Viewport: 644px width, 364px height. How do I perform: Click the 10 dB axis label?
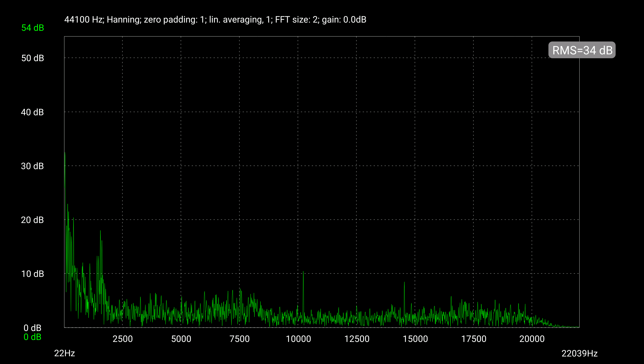[x=33, y=274]
